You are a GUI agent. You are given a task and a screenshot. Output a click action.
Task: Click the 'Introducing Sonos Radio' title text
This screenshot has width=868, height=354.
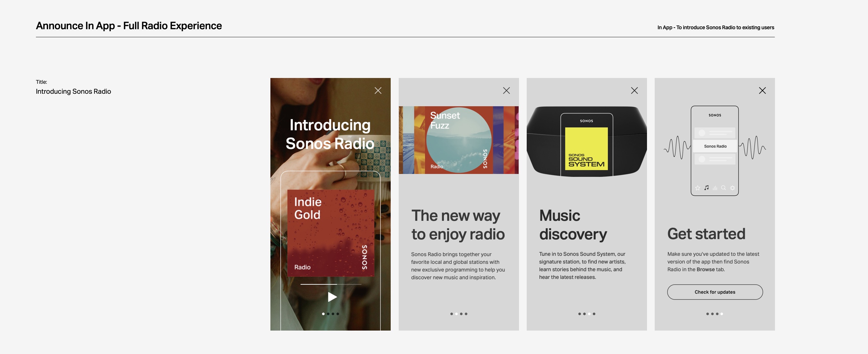coord(73,91)
